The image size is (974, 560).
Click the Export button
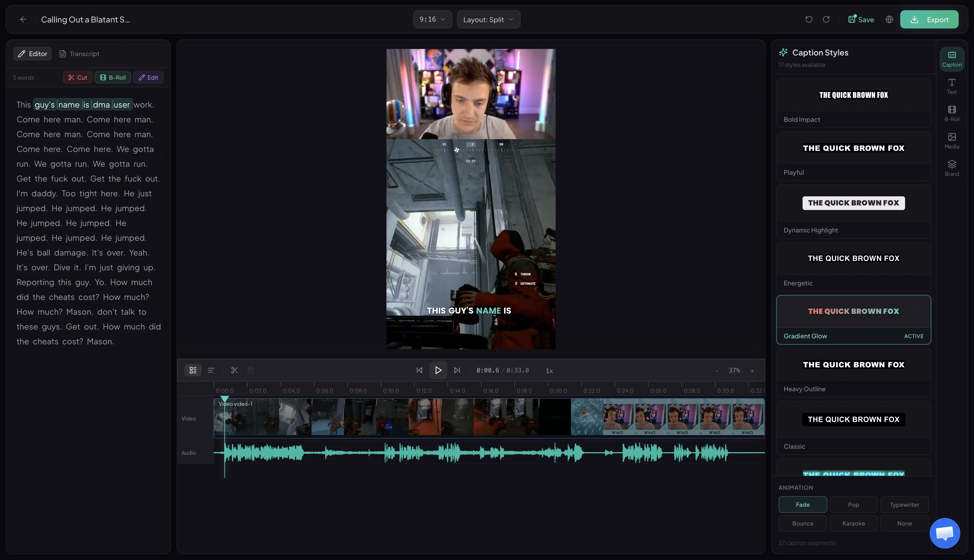point(929,19)
